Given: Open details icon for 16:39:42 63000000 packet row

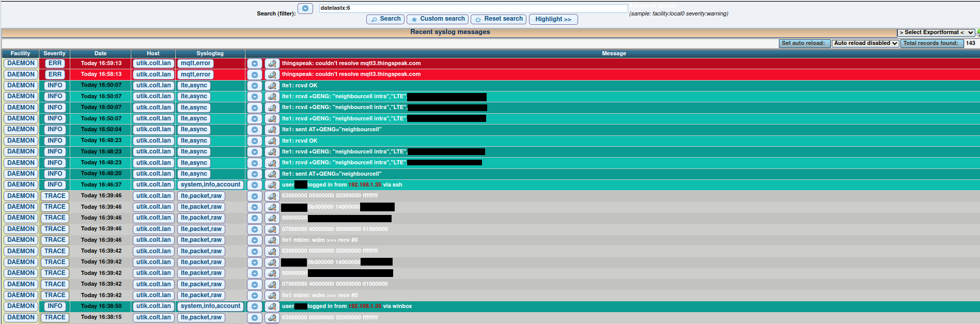Looking at the screenshot, I should pos(272,251).
